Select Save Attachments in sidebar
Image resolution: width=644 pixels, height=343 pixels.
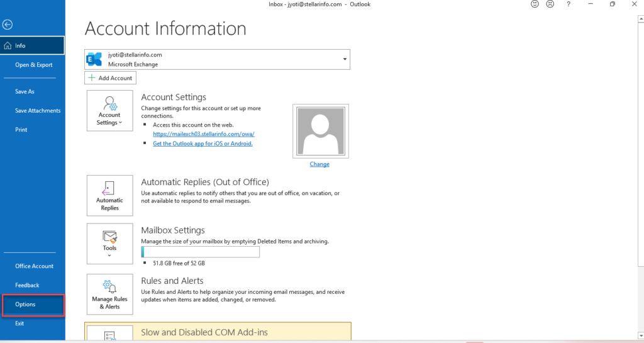tap(38, 111)
